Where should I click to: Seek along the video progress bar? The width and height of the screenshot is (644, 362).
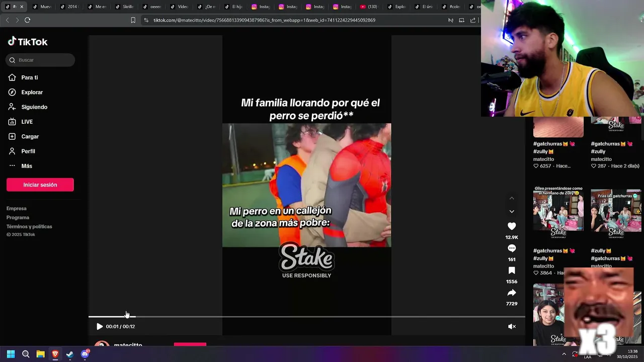click(x=307, y=316)
